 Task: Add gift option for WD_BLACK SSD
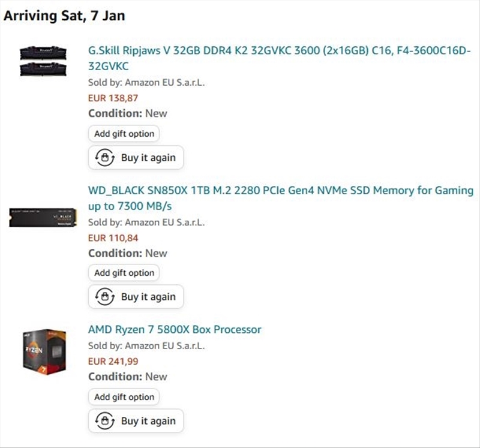click(124, 273)
